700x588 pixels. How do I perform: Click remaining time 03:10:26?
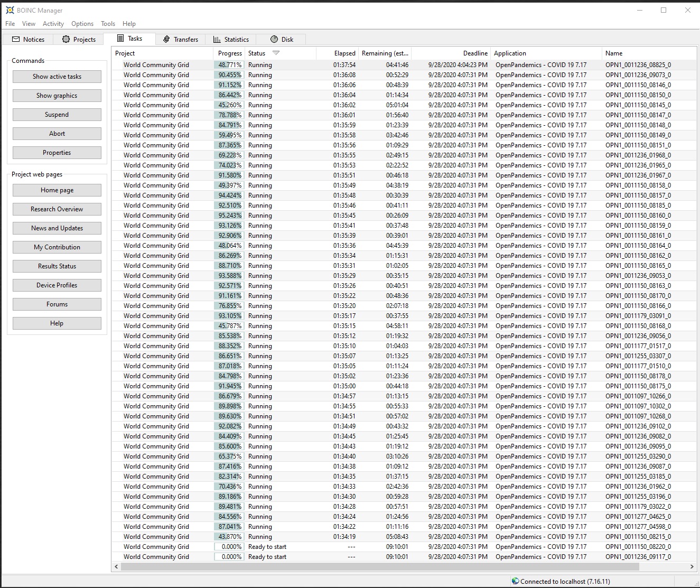pyautogui.click(x=397, y=456)
